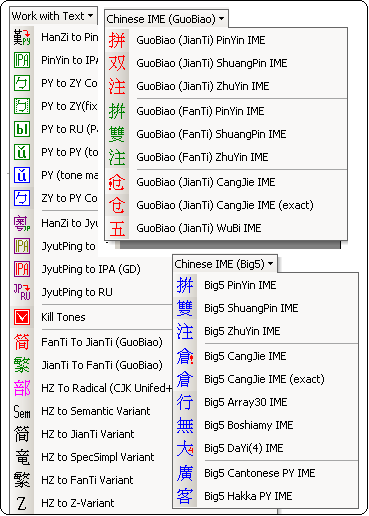Click the Z-Variant icon
Screen dimensions: 369x516
[22, 503]
